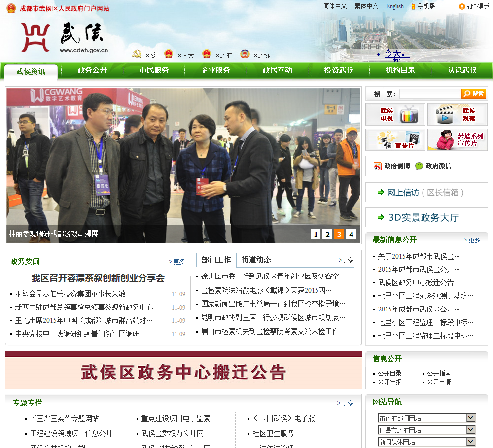The width and height of the screenshot is (493, 448).
Task: Open the 武侯宣传片 banner
Action: [x=395, y=139]
